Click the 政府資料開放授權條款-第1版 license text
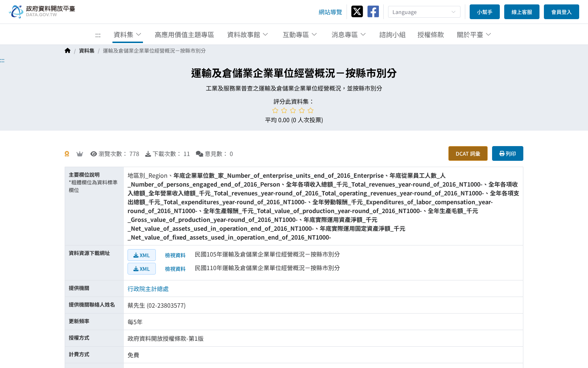The height and width of the screenshot is (368, 588). point(165,339)
